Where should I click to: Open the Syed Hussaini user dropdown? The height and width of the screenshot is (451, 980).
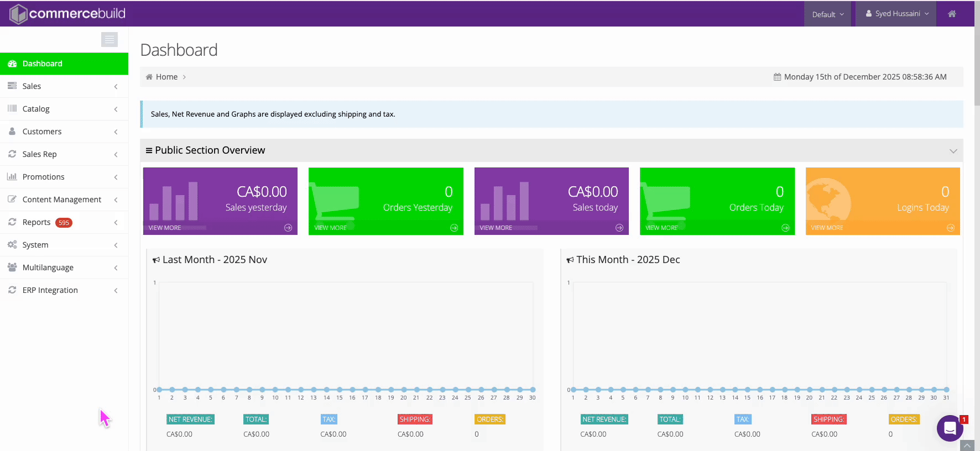tap(896, 14)
